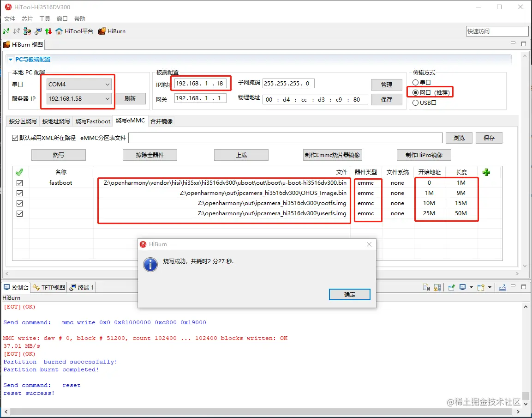The height and width of the screenshot is (418, 532).
Task: Click the eMMC分区表文件 path field
Action: tap(286, 138)
